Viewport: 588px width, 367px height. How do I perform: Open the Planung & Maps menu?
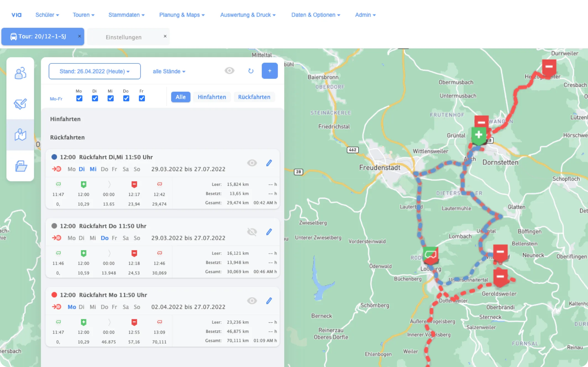pyautogui.click(x=182, y=15)
